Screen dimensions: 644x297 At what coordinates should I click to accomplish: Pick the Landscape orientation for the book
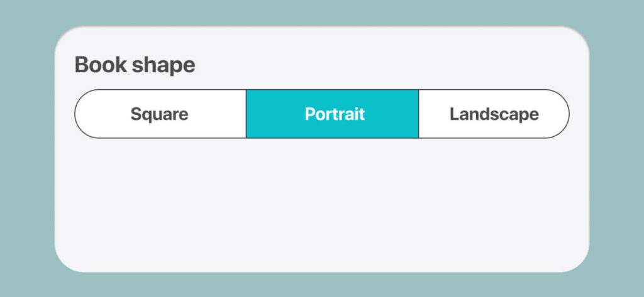click(x=494, y=114)
